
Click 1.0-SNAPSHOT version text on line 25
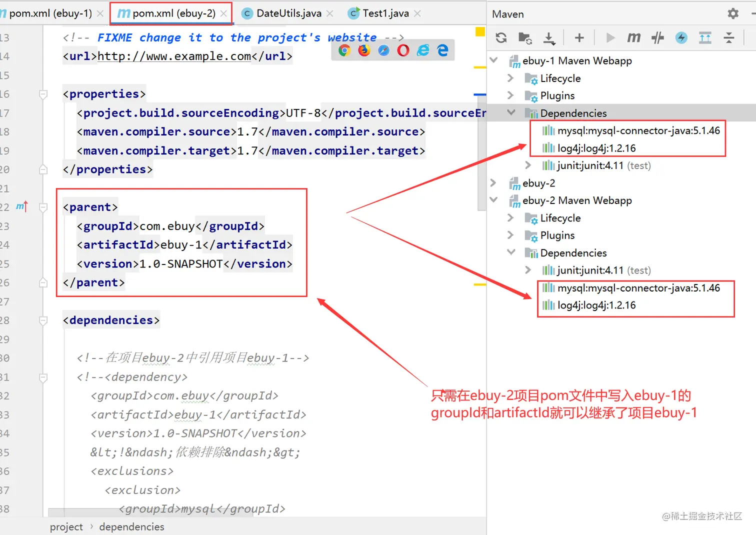[181, 263]
